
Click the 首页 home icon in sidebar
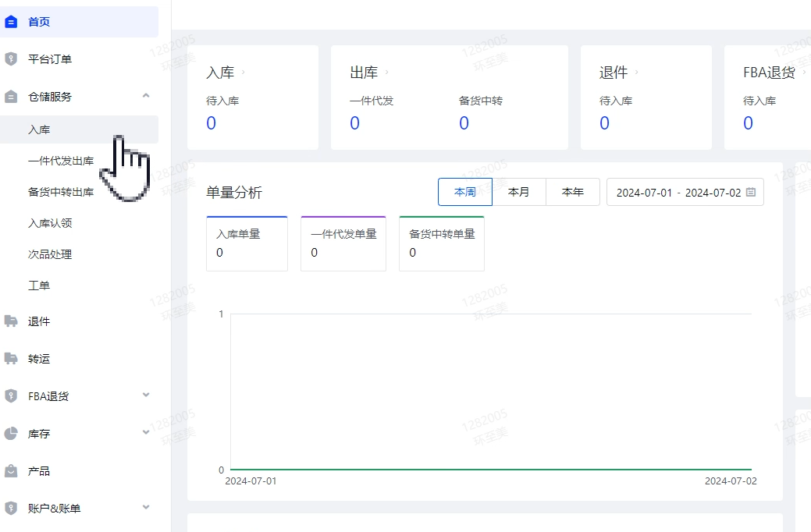(11, 22)
